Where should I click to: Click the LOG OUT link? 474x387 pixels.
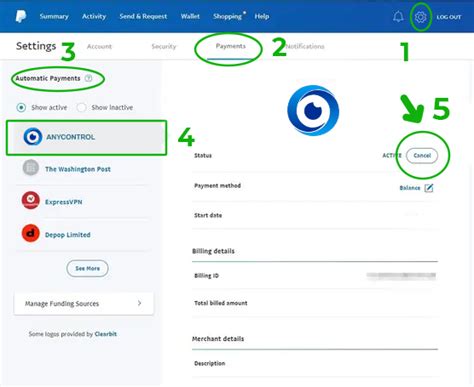[x=449, y=17]
